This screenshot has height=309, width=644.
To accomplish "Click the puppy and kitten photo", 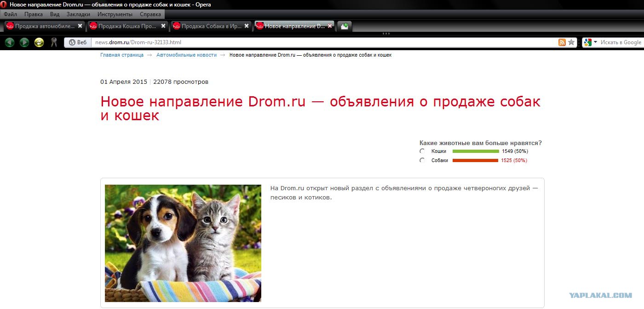I will 183,243.
